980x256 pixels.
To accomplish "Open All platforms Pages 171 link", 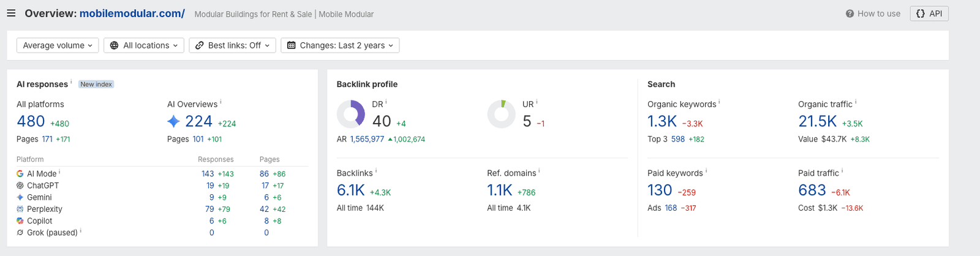I will [x=47, y=139].
